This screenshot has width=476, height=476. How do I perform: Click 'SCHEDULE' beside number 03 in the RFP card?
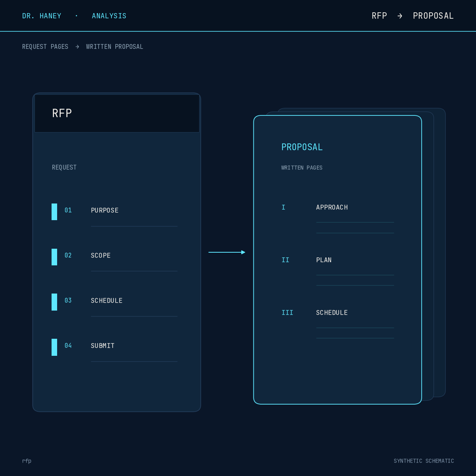click(x=107, y=301)
